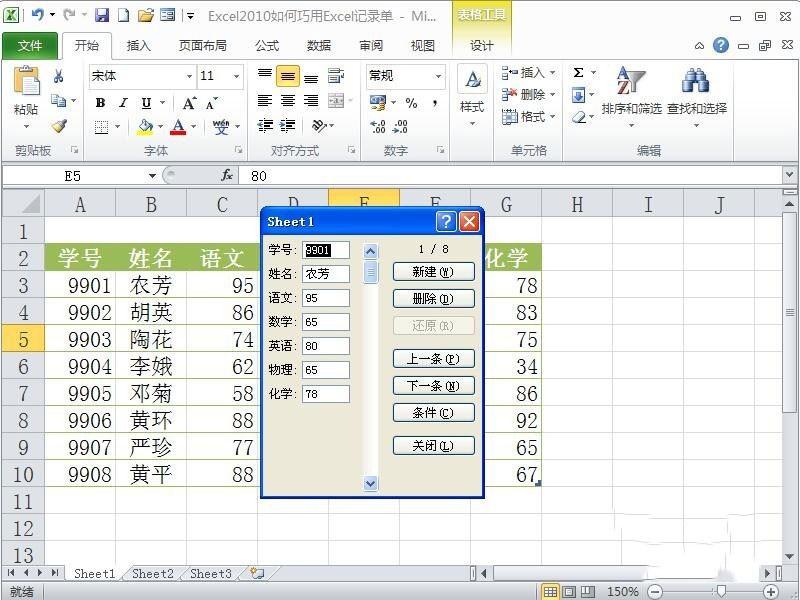
Task: Select the 粘贴 paste icon
Action: tap(26, 82)
